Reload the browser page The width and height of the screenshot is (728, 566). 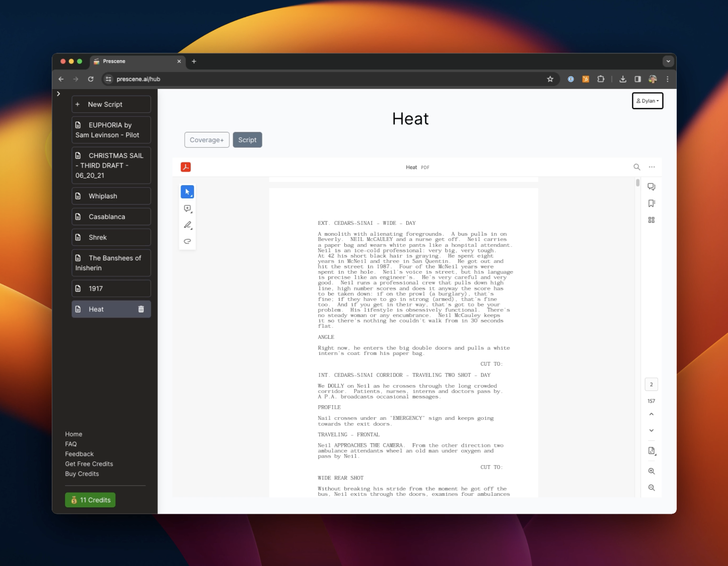(x=91, y=79)
